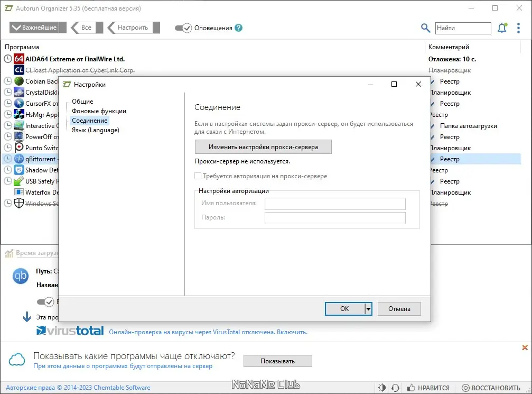Click the help question mark near Оповещения
This screenshot has width=532, height=394.
click(x=238, y=28)
